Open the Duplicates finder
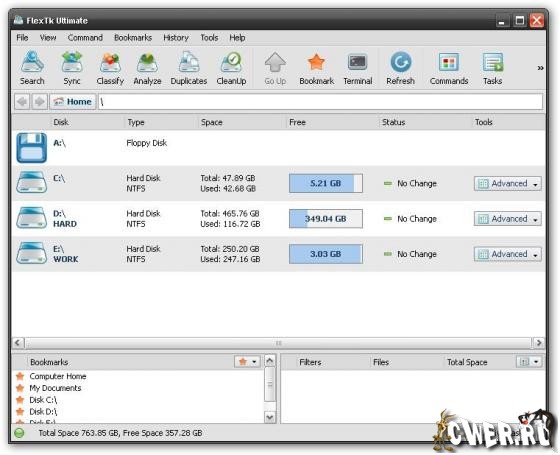This screenshot has width=560, height=455. 189,68
